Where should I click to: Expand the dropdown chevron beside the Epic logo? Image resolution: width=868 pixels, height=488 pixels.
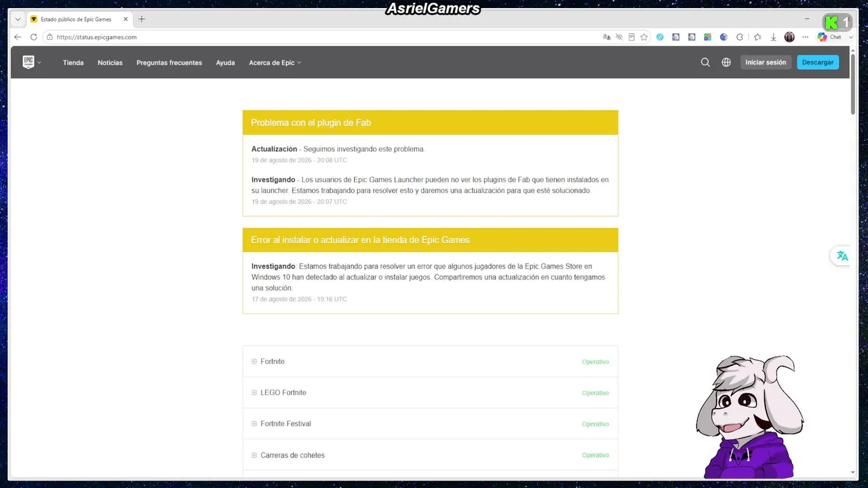(39, 63)
